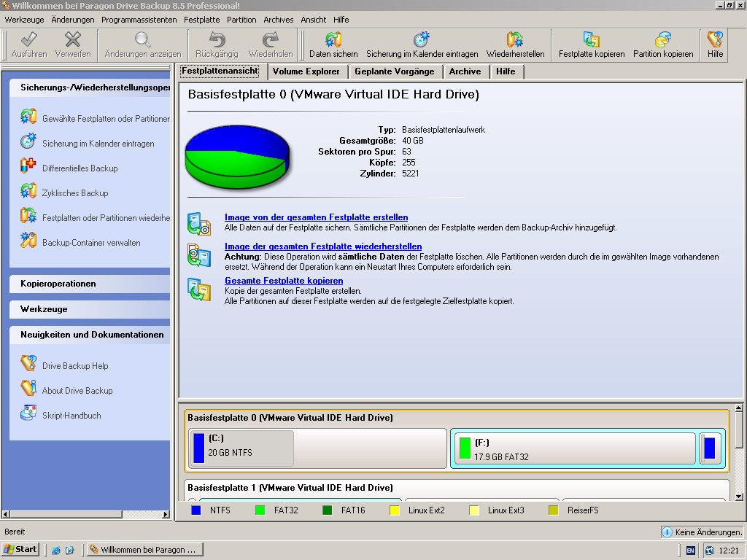Open the Programmassistenten menu
The image size is (747, 560).
[139, 20]
